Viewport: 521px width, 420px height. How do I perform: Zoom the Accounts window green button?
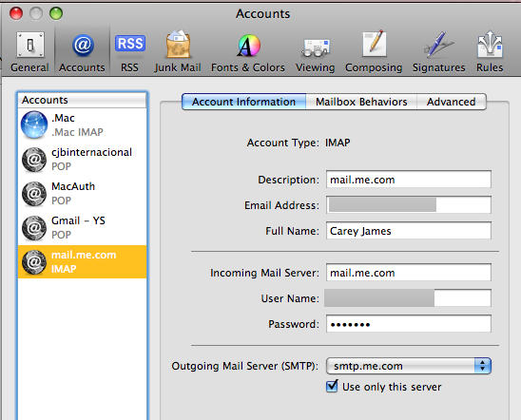56,13
